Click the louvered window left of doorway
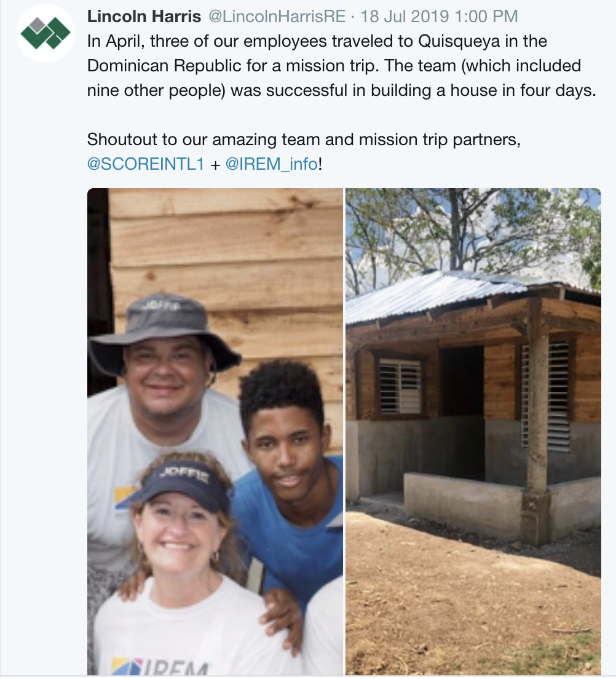This screenshot has height=679, width=616. click(x=400, y=386)
